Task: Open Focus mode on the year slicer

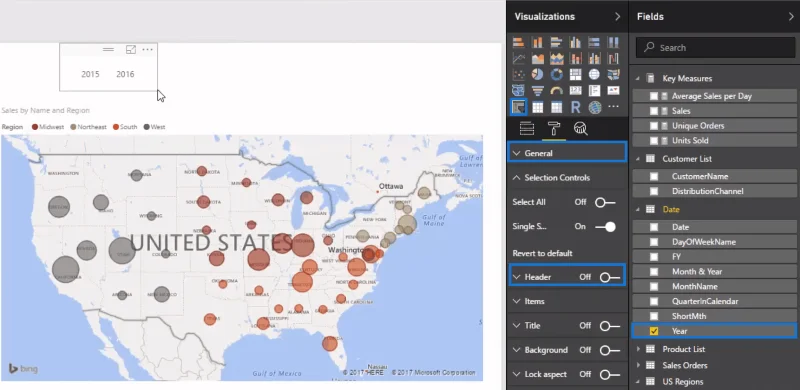Action: (131, 50)
